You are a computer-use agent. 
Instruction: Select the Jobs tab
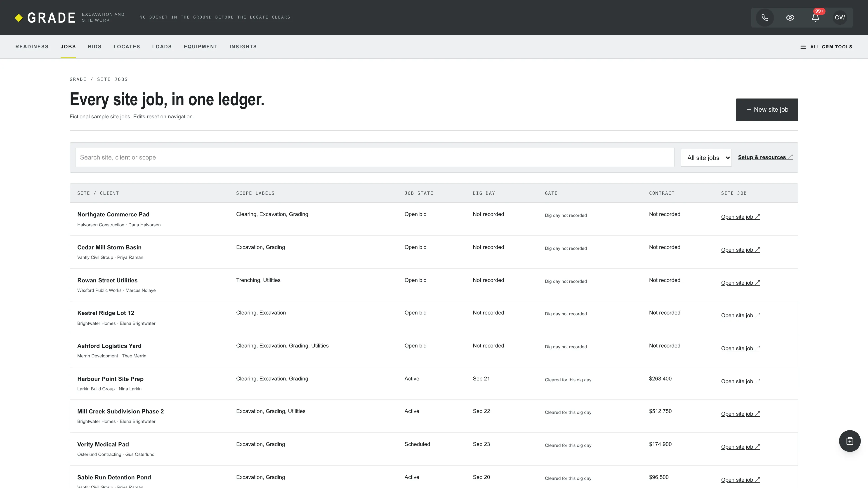68,47
